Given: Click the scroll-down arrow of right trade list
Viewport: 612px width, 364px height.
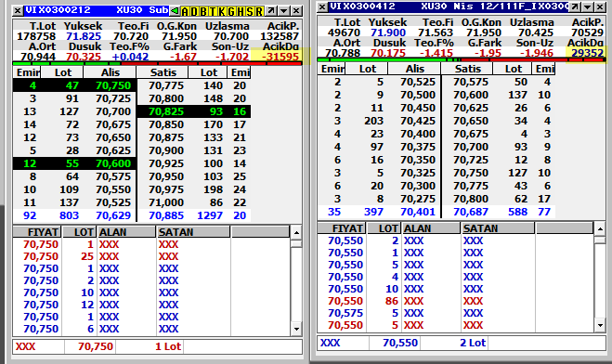Looking at the screenshot, I should (600, 325).
